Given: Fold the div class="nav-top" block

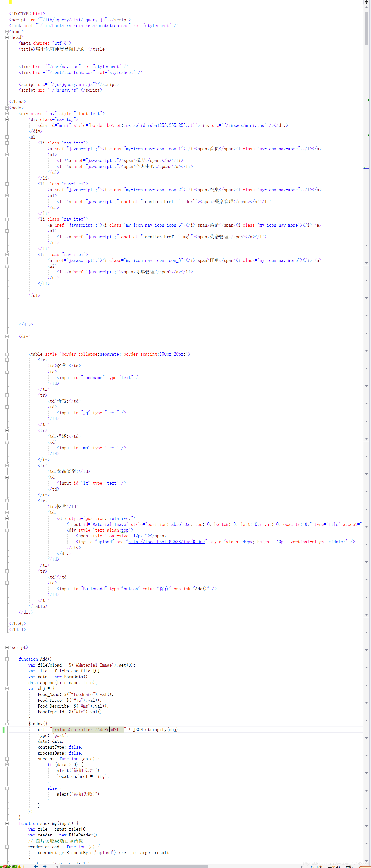Looking at the screenshot, I should pyautogui.click(x=7, y=119).
